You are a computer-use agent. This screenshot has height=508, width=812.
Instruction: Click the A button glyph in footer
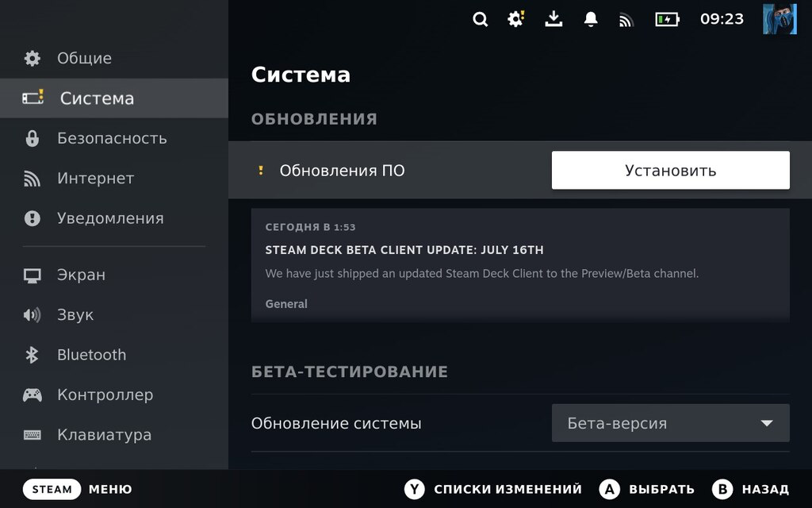click(610, 489)
